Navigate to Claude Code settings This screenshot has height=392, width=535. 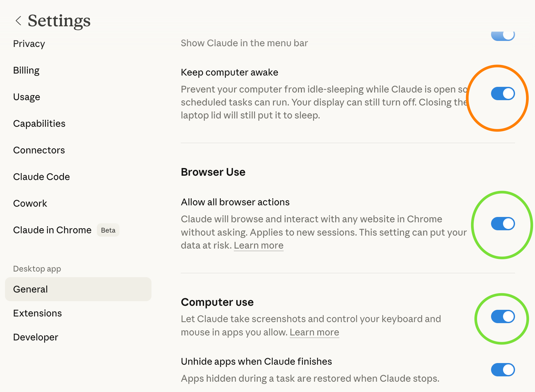click(42, 177)
